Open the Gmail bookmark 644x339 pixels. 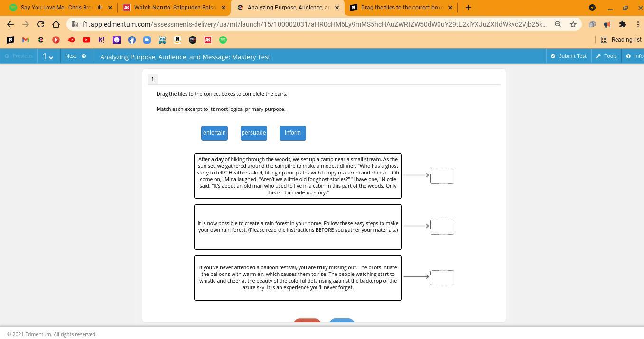tap(26, 40)
